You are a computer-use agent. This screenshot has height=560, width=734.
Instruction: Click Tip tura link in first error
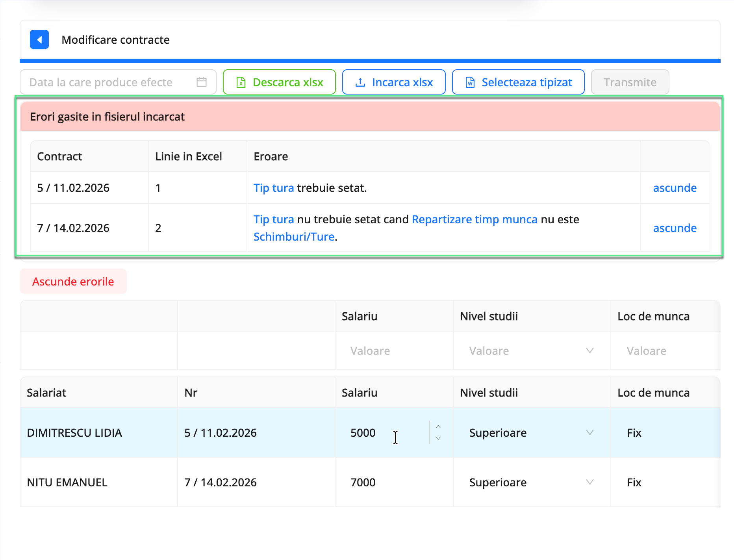[274, 188]
